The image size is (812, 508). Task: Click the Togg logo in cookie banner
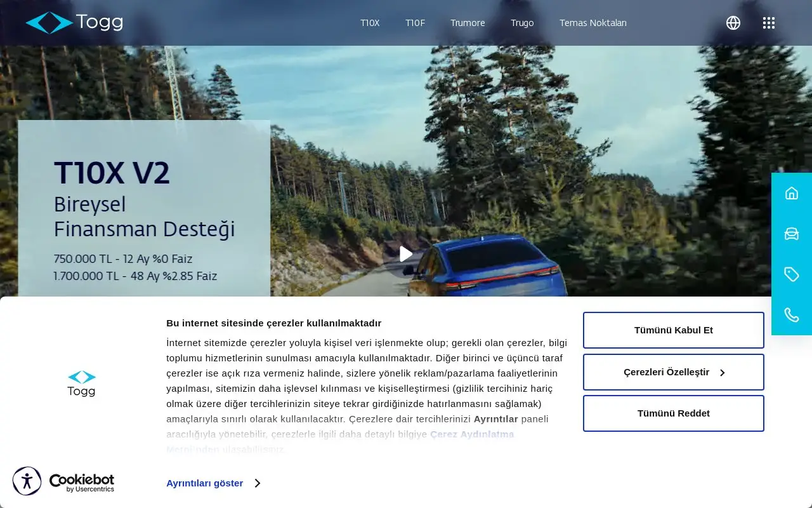pyautogui.click(x=82, y=384)
